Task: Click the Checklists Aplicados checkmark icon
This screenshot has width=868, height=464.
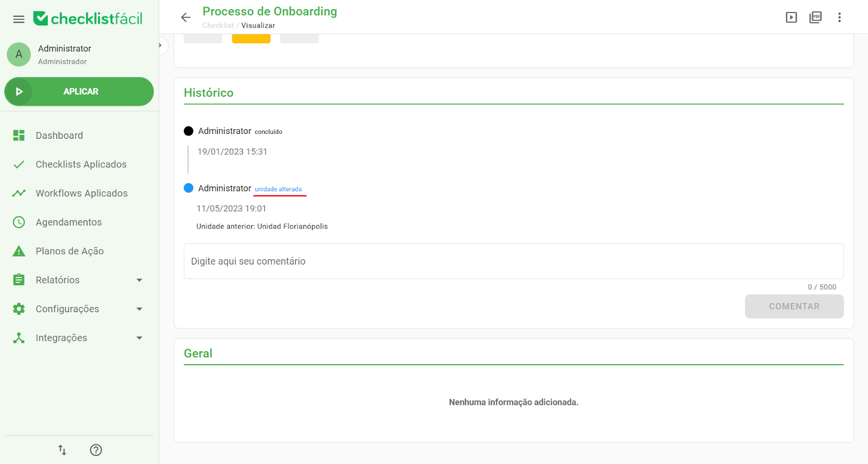Action: 19,164
